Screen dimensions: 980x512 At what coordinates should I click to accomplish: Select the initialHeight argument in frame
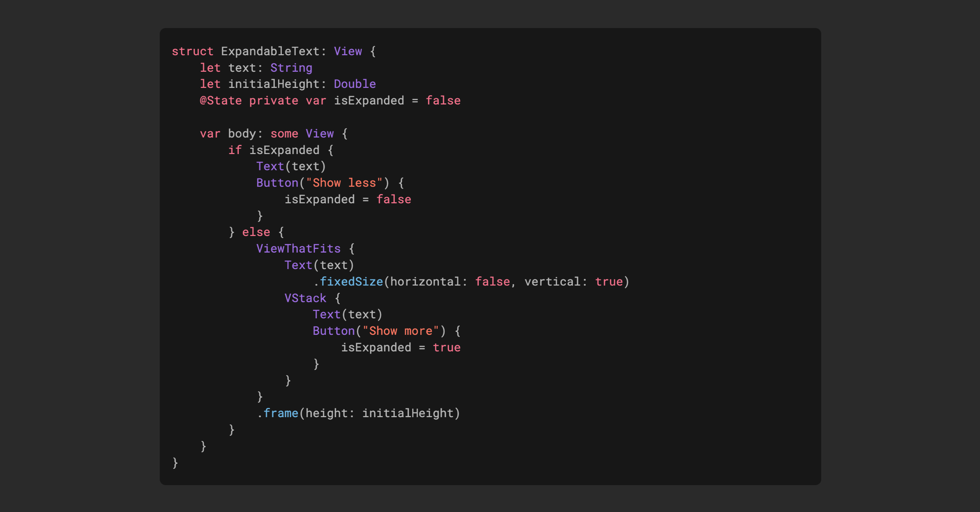(410, 413)
